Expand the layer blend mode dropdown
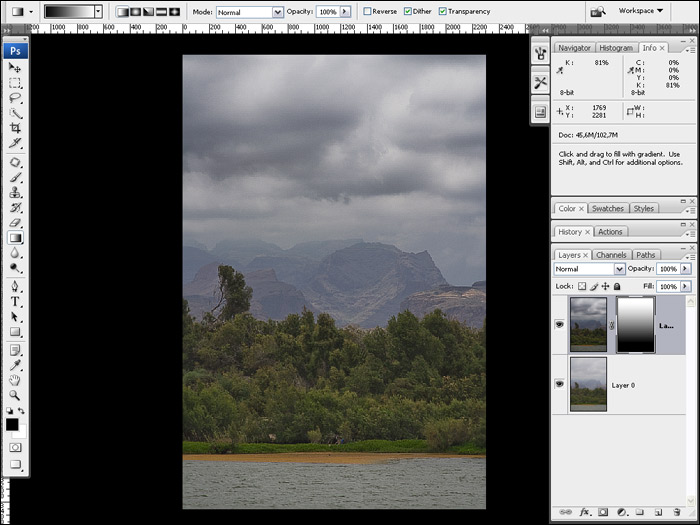Viewport: 700px width, 525px height. point(590,269)
